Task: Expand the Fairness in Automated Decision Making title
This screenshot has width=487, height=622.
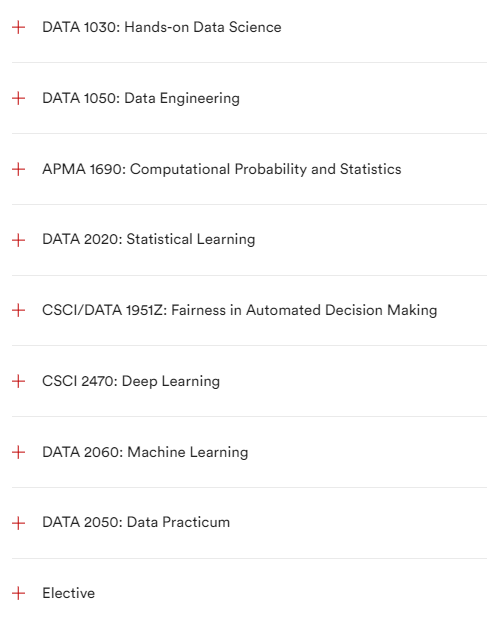Action: point(240,310)
